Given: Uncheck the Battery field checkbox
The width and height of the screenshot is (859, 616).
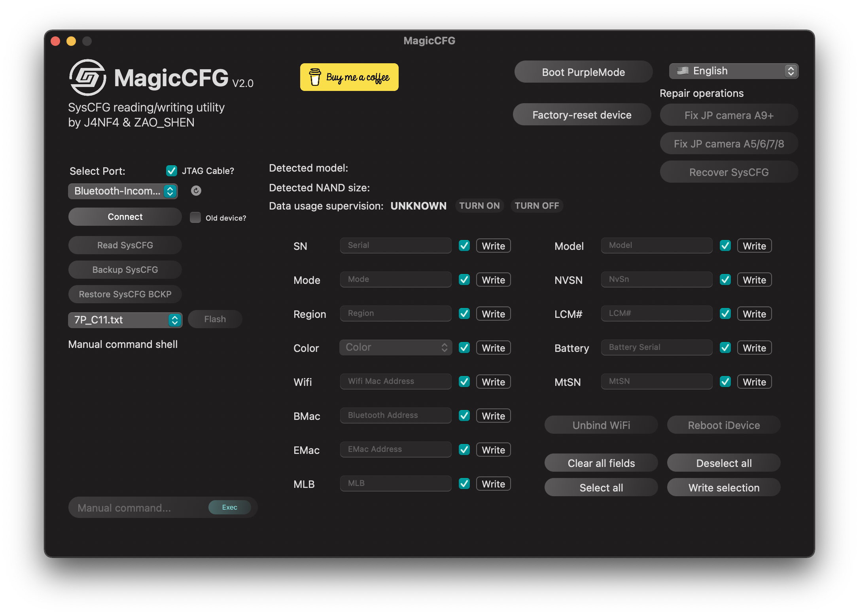Looking at the screenshot, I should tap(725, 348).
